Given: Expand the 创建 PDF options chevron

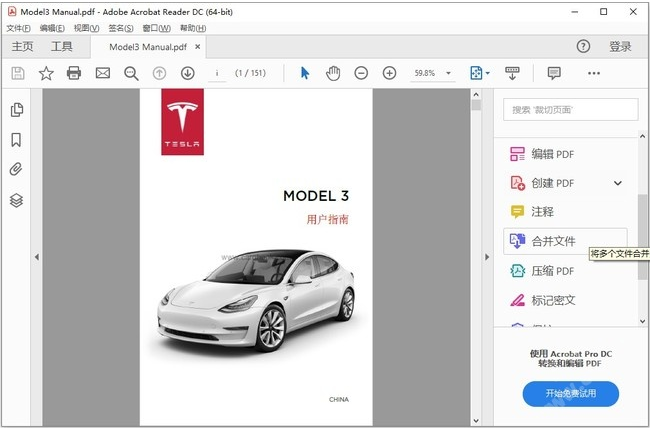Looking at the screenshot, I should (x=617, y=183).
